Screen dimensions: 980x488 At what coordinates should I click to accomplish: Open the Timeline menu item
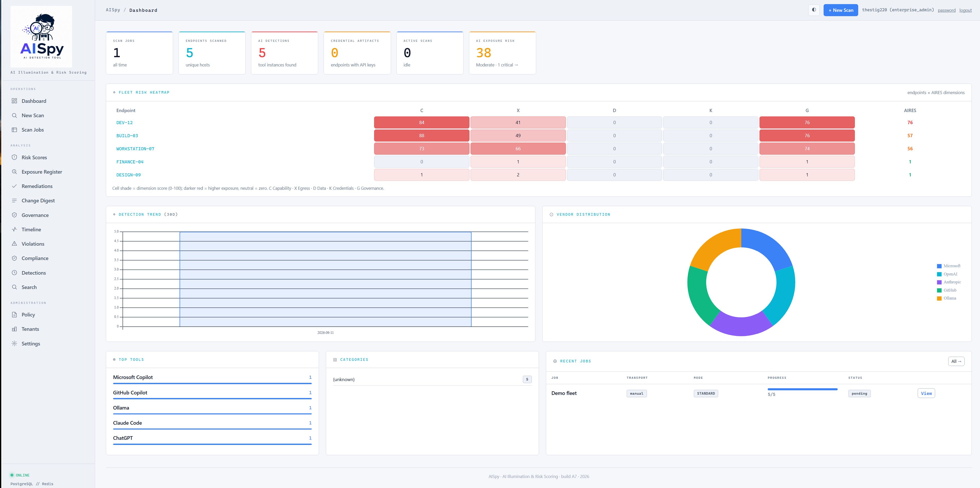coord(31,229)
